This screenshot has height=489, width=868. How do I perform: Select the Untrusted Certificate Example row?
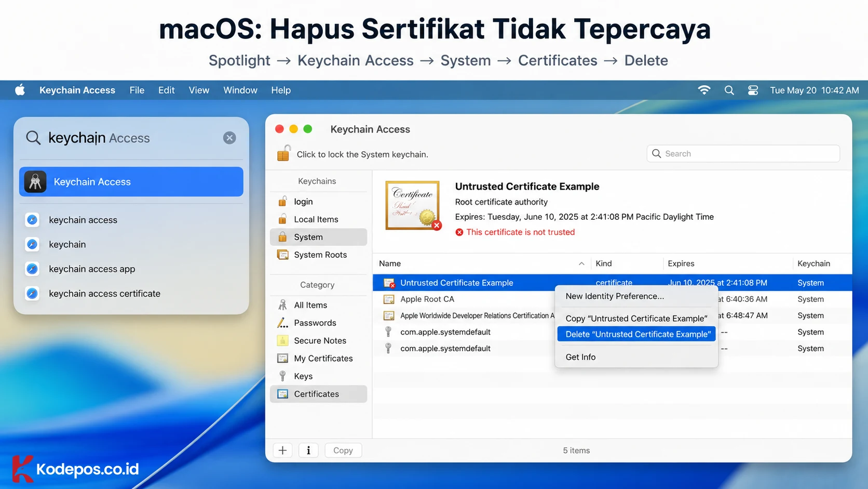pos(612,283)
